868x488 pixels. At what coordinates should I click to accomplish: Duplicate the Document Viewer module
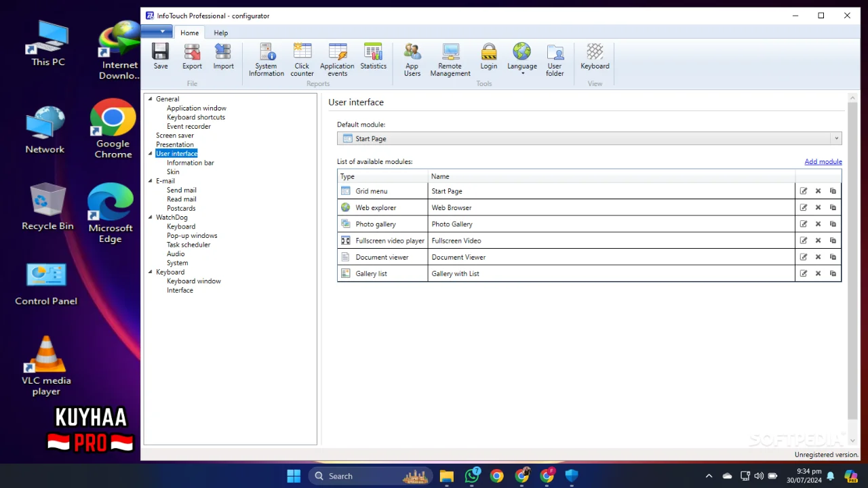pos(833,257)
